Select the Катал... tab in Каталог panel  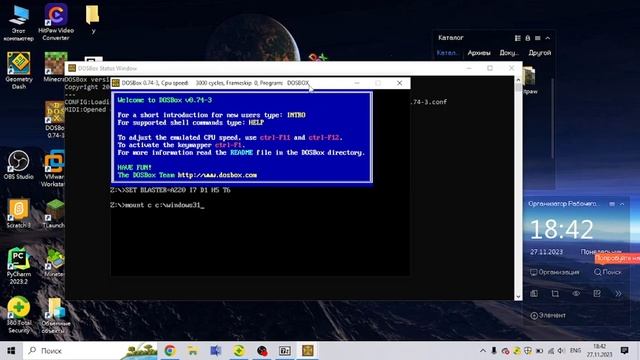447,53
